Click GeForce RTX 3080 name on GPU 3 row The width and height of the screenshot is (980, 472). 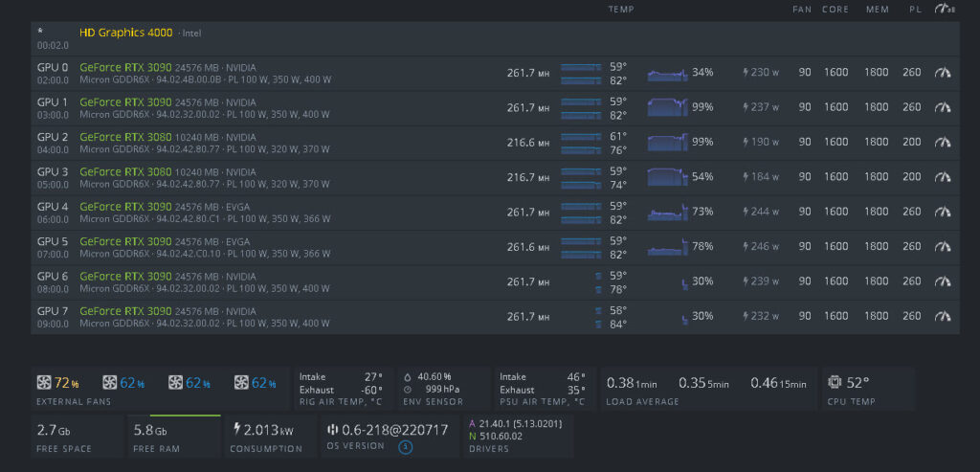coord(125,171)
